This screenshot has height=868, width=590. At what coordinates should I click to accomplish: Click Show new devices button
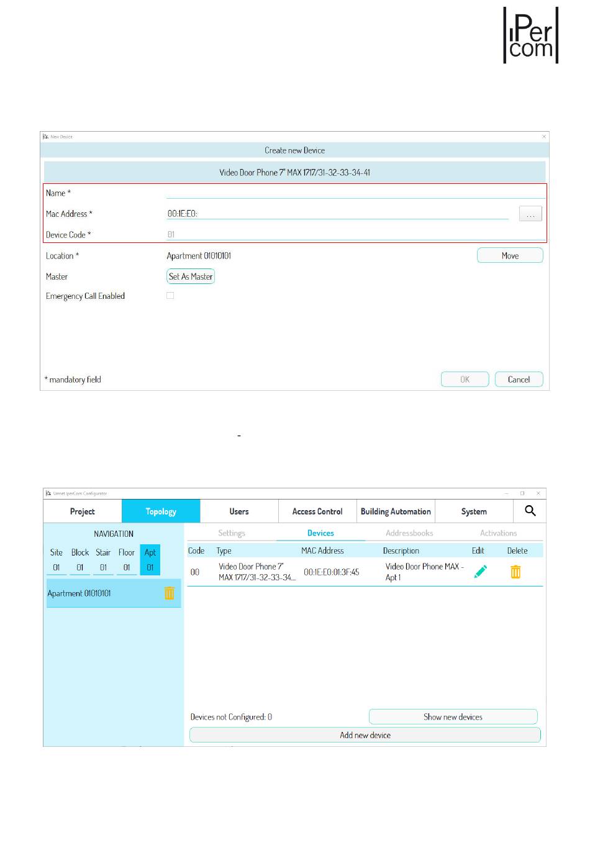453,716
